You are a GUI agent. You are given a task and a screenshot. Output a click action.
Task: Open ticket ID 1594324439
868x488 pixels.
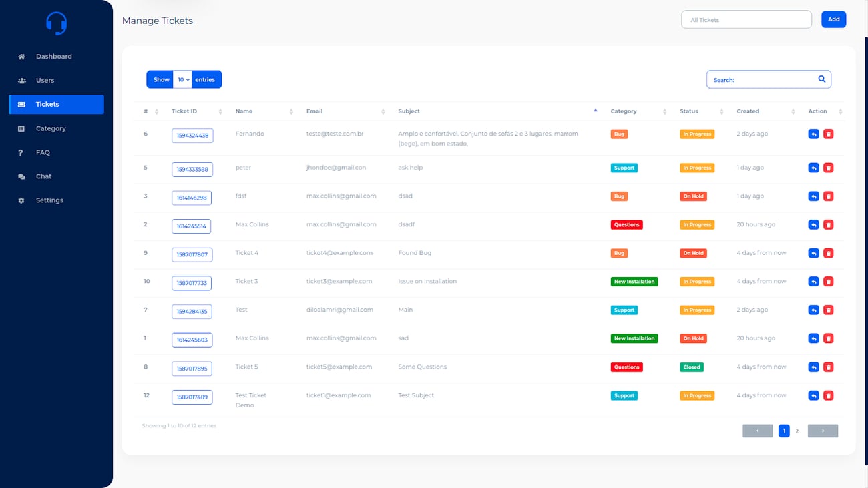point(192,135)
